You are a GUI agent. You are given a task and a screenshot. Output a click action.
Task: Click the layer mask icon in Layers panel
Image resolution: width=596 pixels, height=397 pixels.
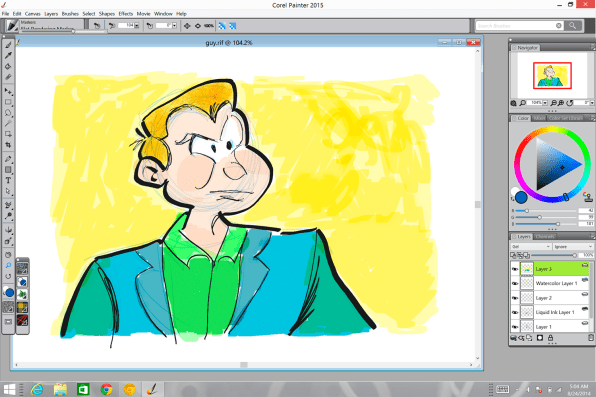[540, 338]
